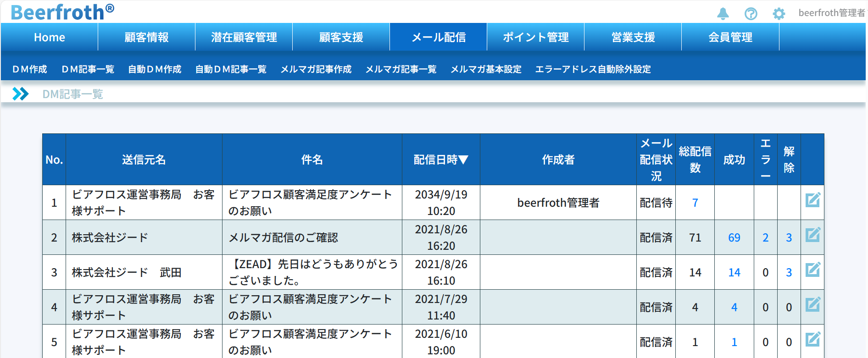This screenshot has width=868, height=358.
Task: Open DM作成 submenu item
Action: 30,69
